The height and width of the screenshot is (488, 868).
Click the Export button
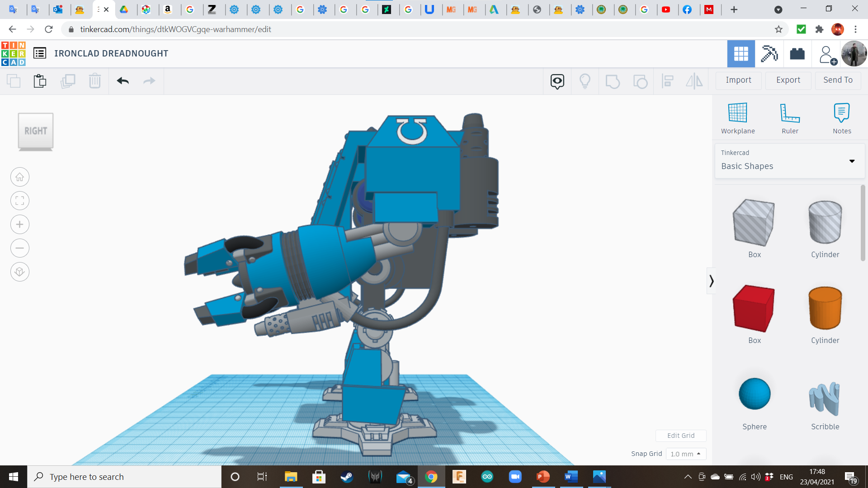[x=788, y=80]
